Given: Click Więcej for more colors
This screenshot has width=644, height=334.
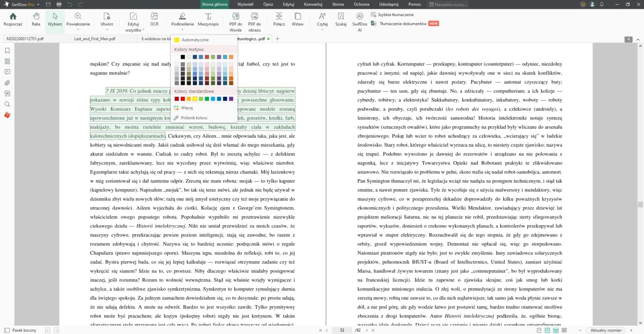Looking at the screenshot, I should (204, 108).
